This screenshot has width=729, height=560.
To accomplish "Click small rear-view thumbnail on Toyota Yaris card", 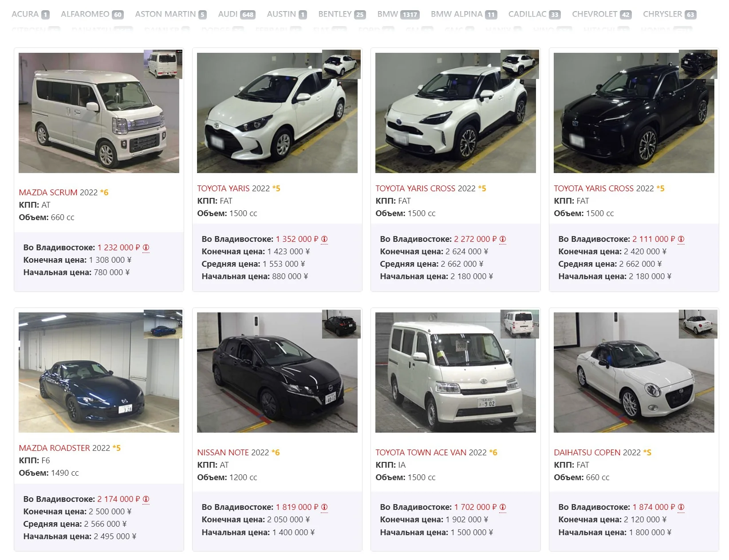I will tap(341, 64).
